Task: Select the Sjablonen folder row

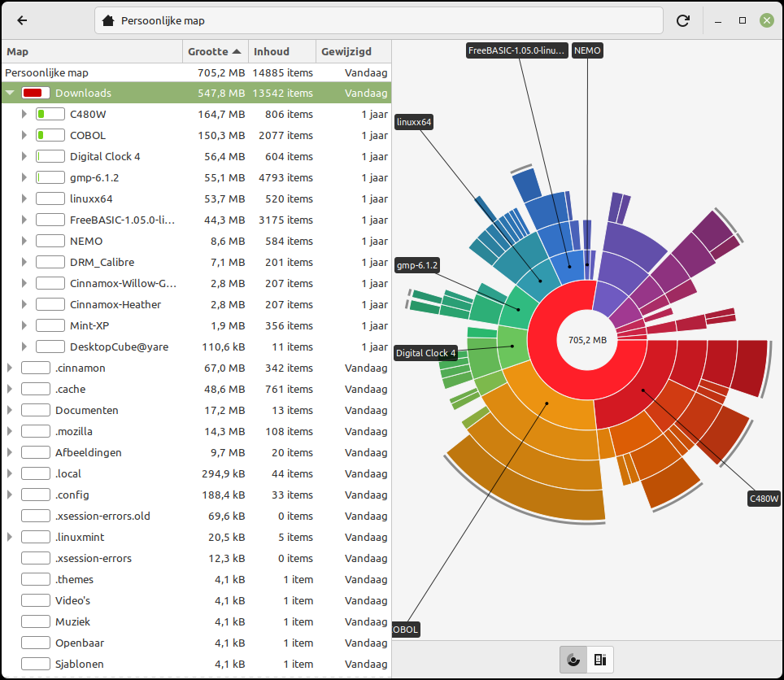Action: [x=197, y=664]
